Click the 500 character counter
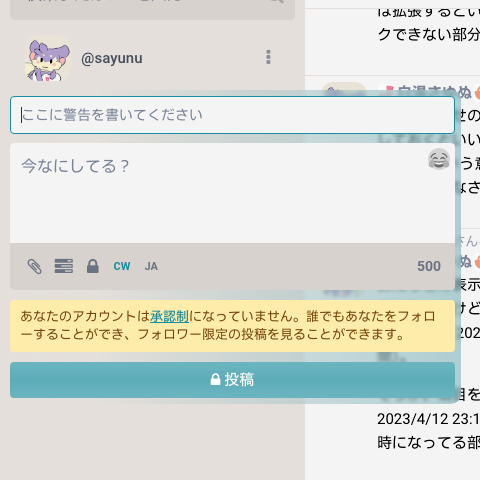 click(429, 266)
